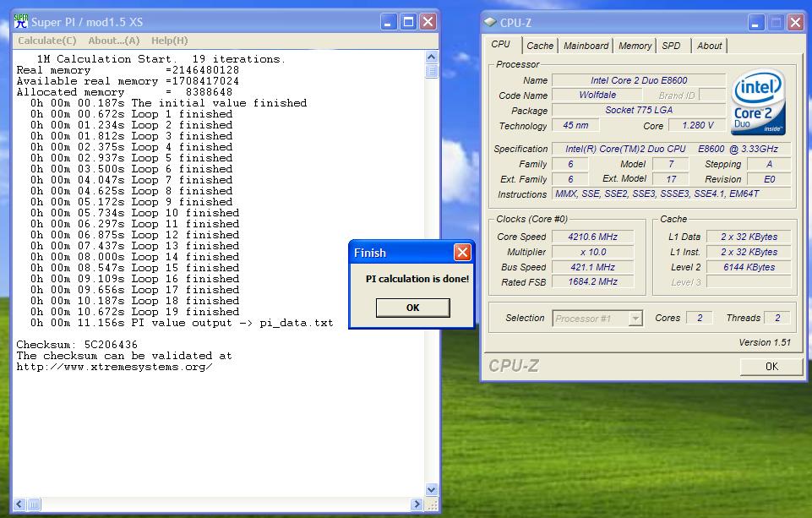The width and height of the screenshot is (812, 518).
Task: Click the Super PI vertical scrollbar up arrow
Action: point(432,57)
